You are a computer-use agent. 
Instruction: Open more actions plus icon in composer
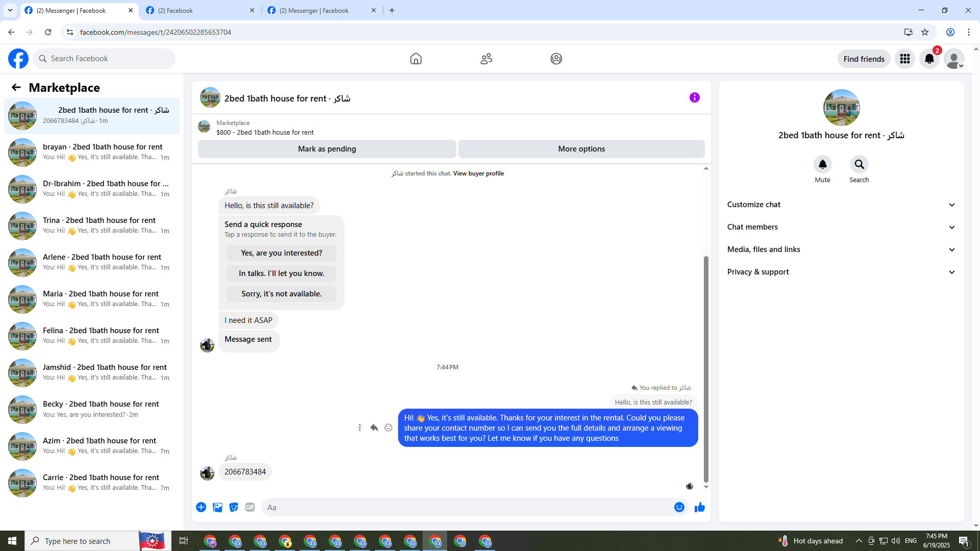(201, 507)
